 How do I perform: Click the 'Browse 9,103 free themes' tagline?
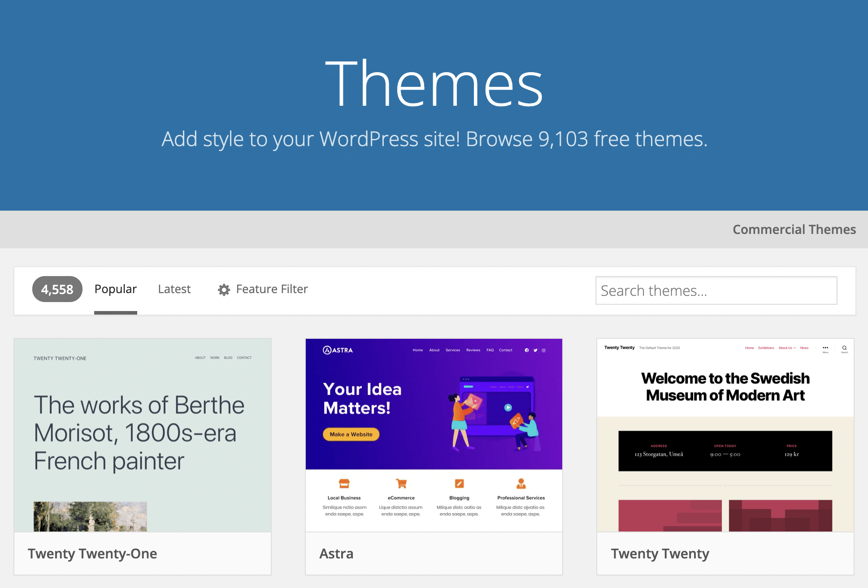click(434, 139)
